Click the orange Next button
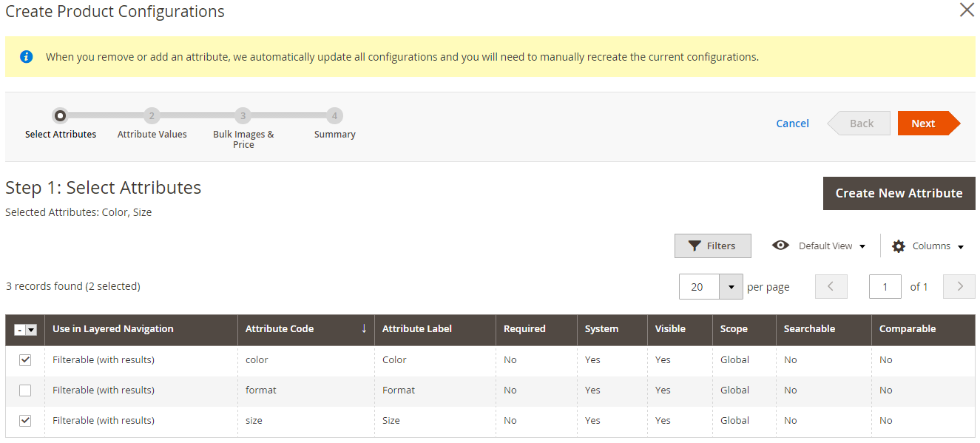 [x=928, y=124]
